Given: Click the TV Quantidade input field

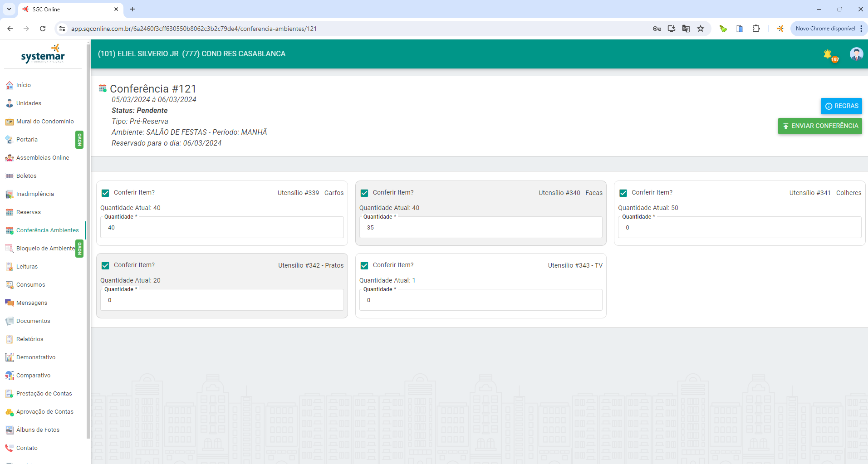Looking at the screenshot, I should [x=481, y=300].
